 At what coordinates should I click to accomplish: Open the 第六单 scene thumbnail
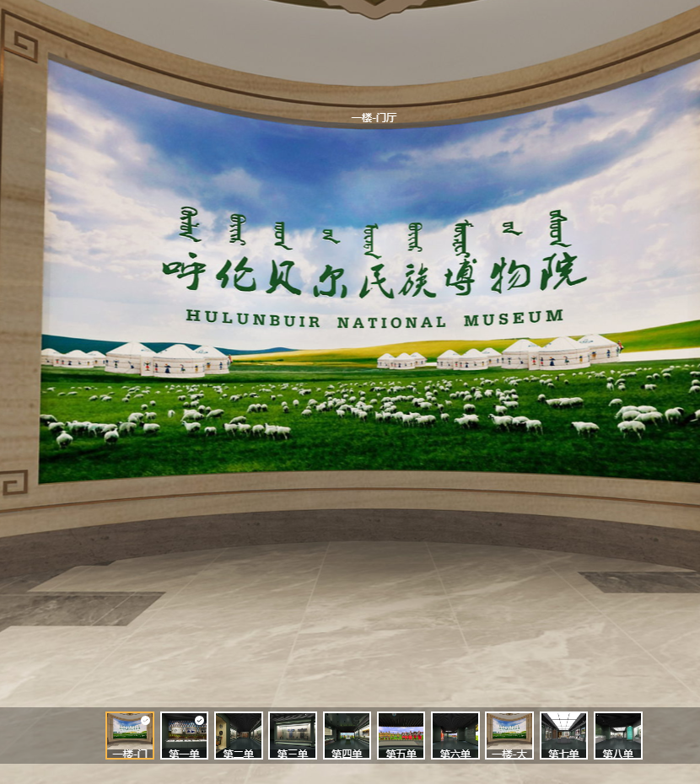tap(455, 735)
